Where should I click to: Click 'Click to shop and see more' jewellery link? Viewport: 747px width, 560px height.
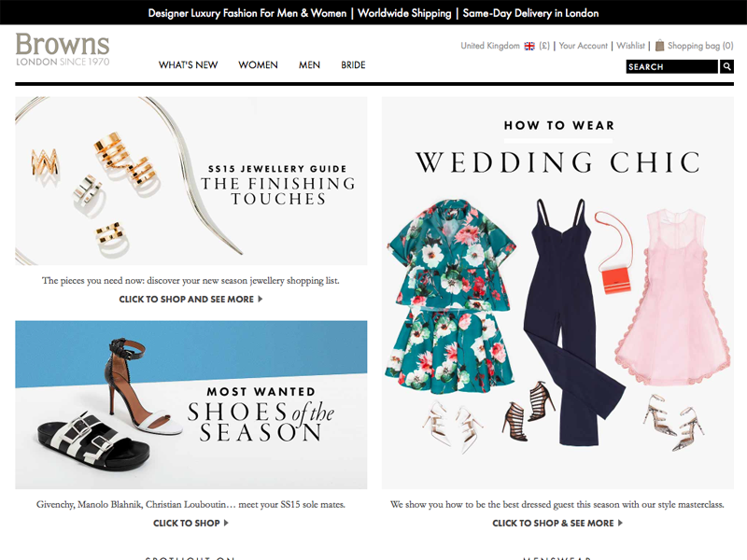coord(186,299)
